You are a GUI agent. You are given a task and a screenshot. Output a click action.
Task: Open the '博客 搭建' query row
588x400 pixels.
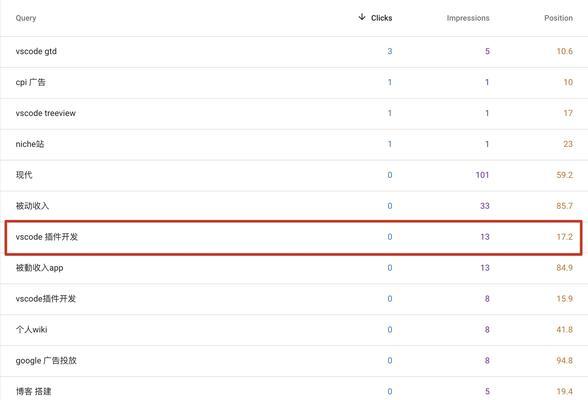pyautogui.click(x=294, y=389)
